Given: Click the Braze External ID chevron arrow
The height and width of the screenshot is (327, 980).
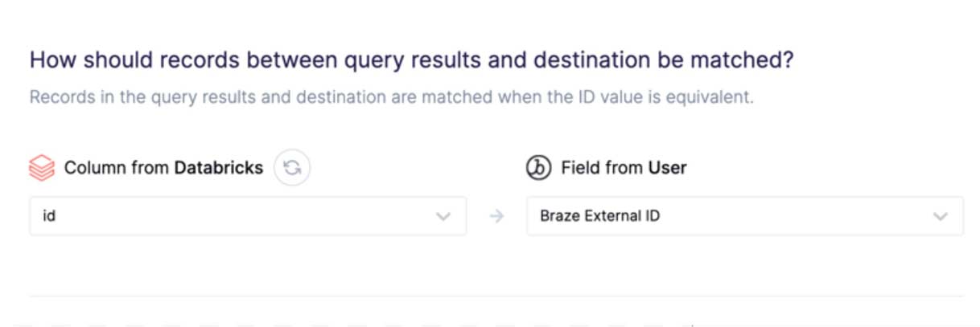Looking at the screenshot, I should pos(940,216).
